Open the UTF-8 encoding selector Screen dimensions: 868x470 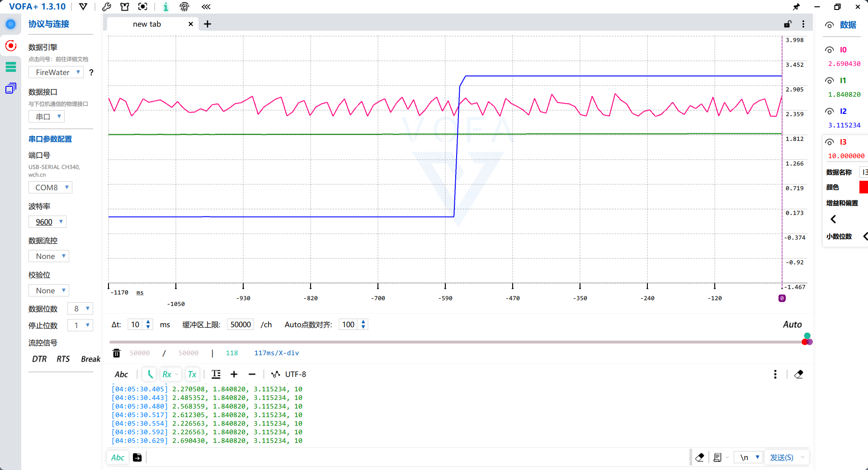(288, 374)
